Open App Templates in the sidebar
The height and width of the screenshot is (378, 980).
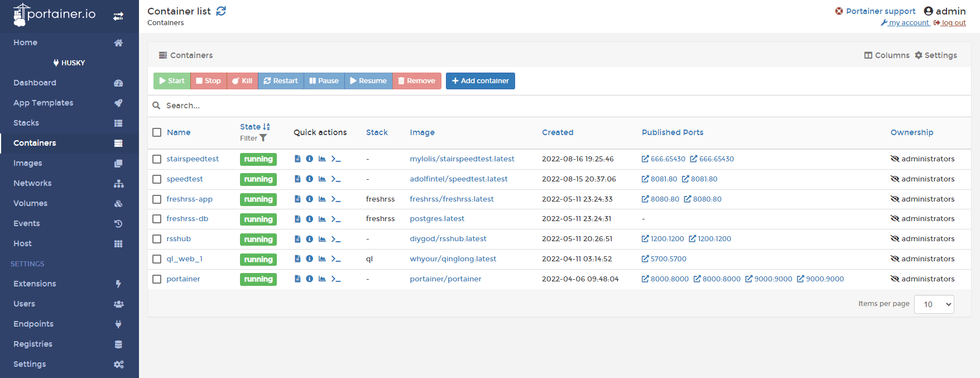tap(69, 103)
